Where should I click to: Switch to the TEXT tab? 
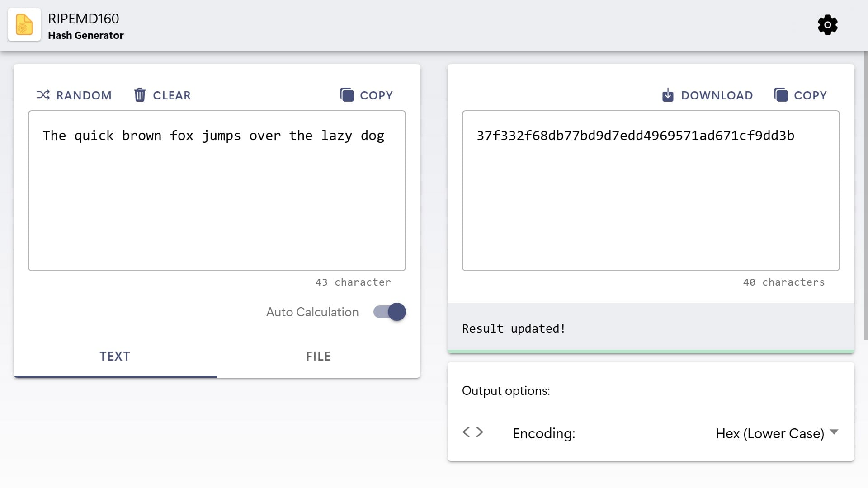(115, 356)
